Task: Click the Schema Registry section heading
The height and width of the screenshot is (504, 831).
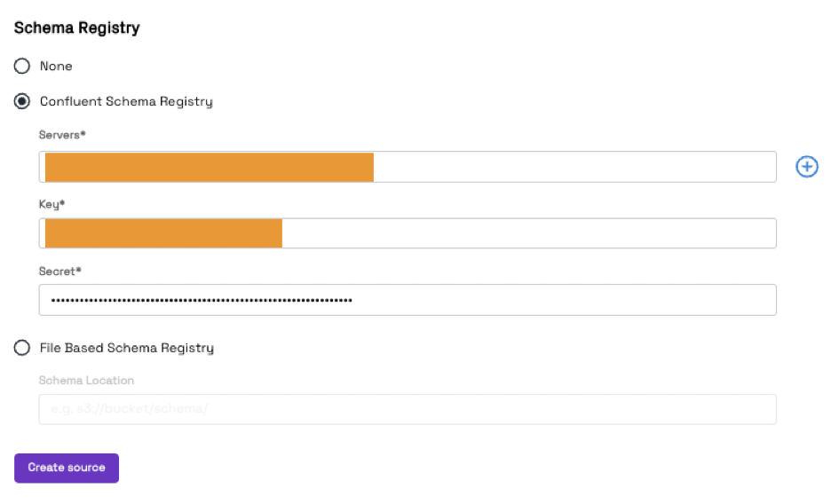Action: point(77,28)
